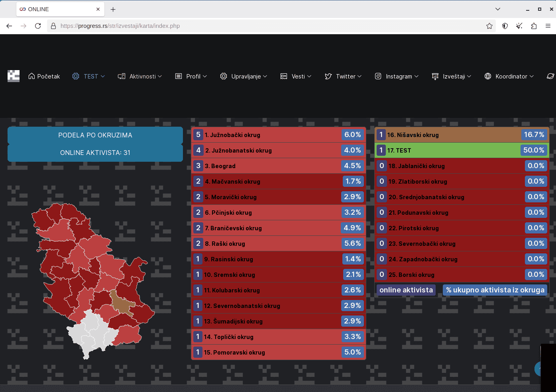Screen dimensions: 556x392
Task: Focus the browser address bar
Action: coord(271,26)
